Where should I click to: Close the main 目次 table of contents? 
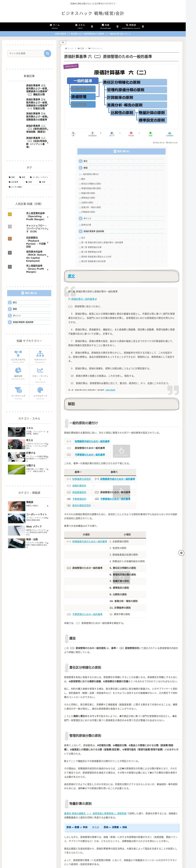coord(121,151)
